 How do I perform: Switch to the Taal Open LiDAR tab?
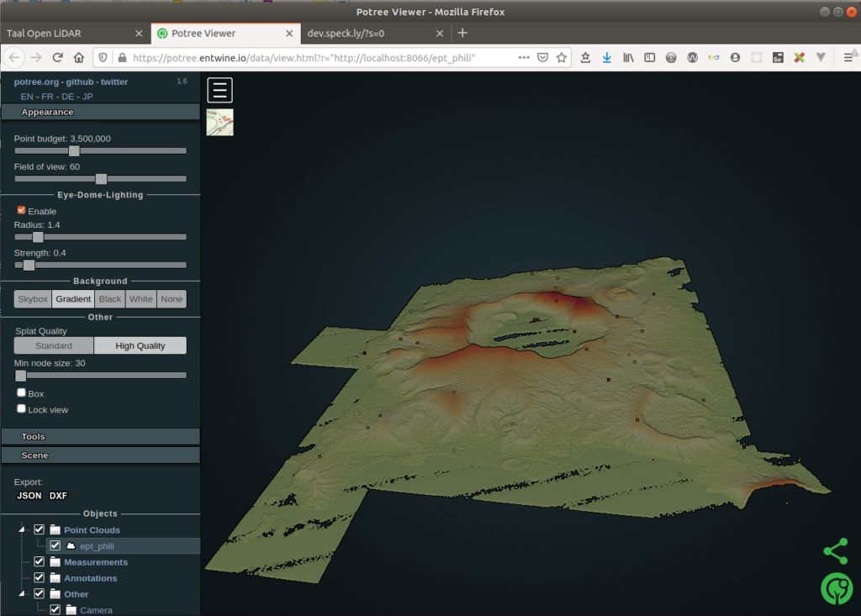[75, 34]
